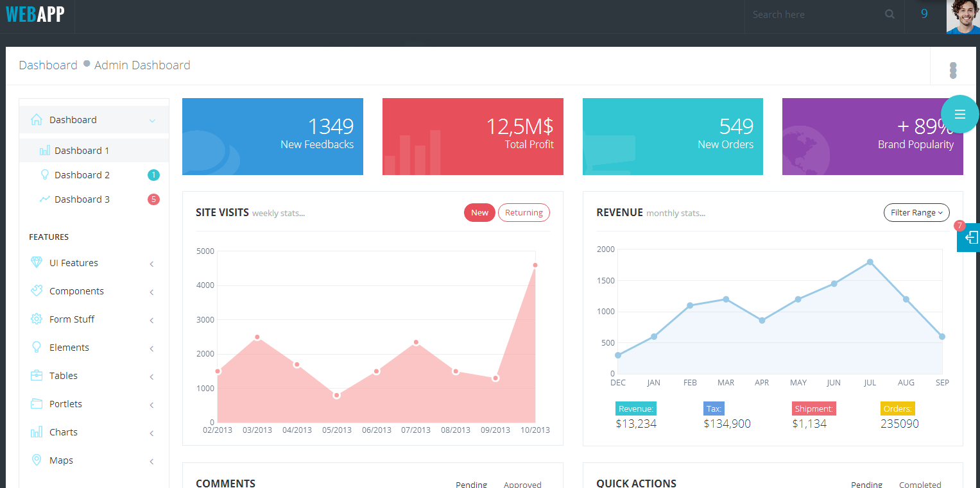Open the side panel with badge 7
980x488 pixels.
click(x=970, y=237)
